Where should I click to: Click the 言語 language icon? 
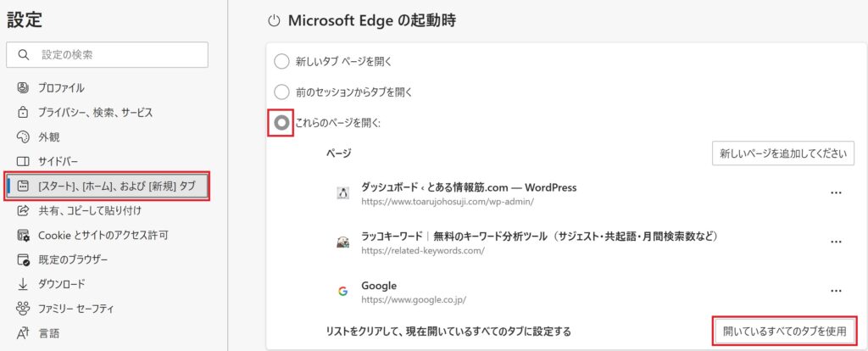(23, 333)
